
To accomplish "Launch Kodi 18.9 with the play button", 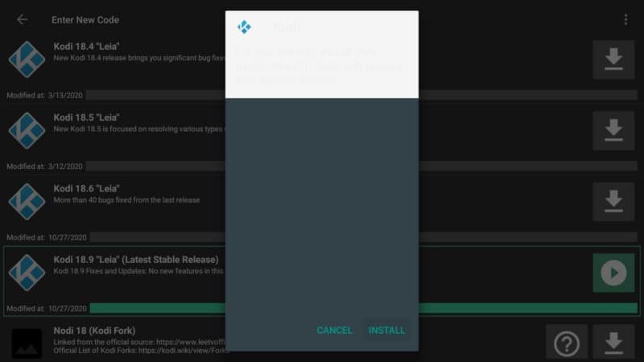I will tap(613, 273).
